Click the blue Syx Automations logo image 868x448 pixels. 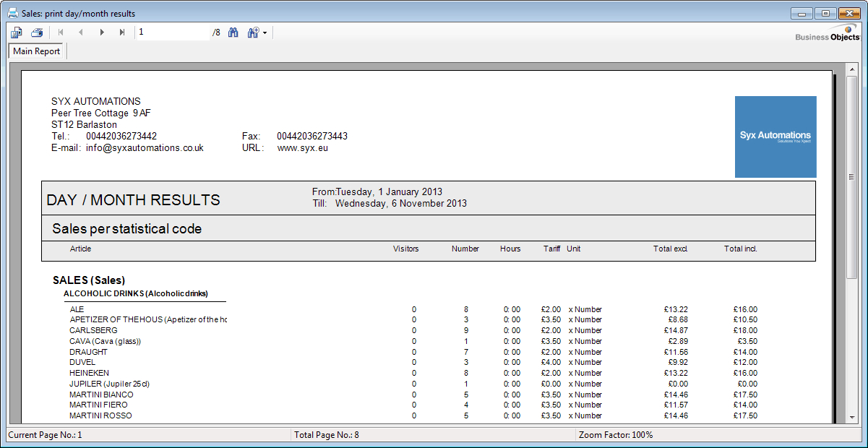click(x=775, y=137)
